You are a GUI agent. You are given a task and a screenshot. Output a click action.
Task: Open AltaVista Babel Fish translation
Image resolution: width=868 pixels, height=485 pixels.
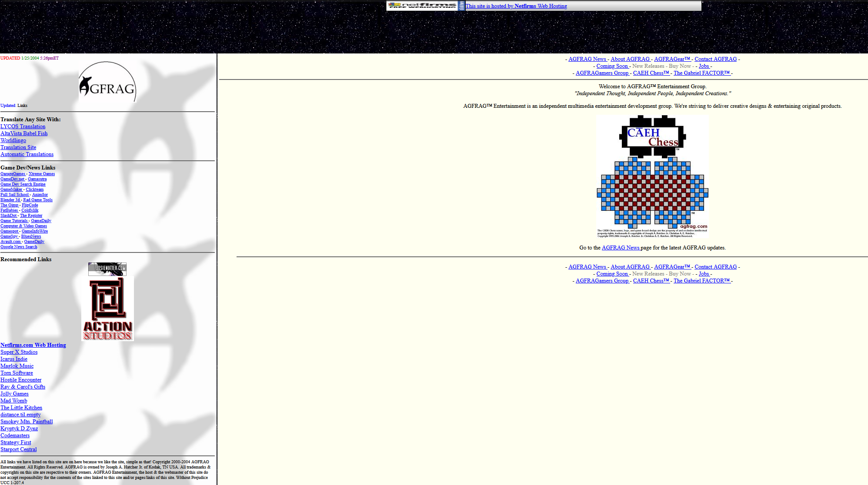24,133
